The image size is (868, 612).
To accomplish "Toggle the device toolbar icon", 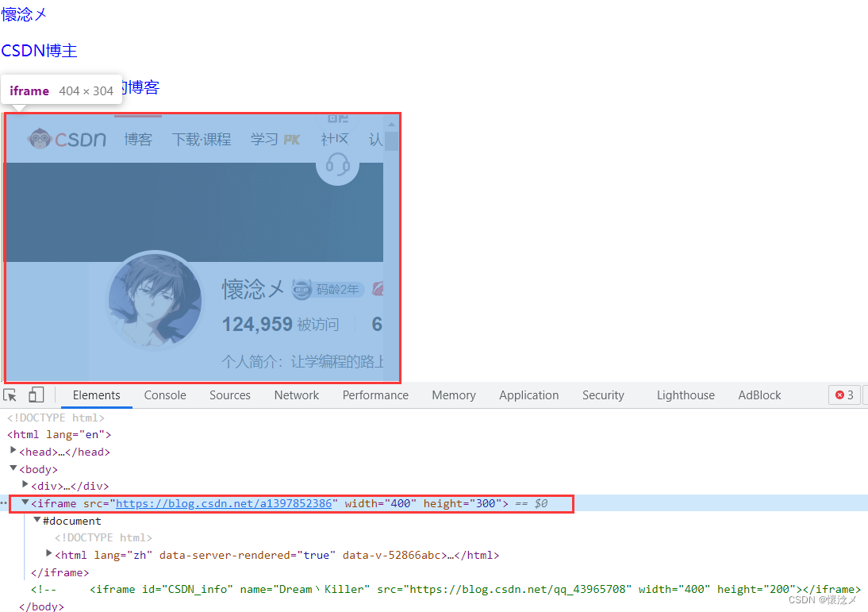I will [36, 395].
